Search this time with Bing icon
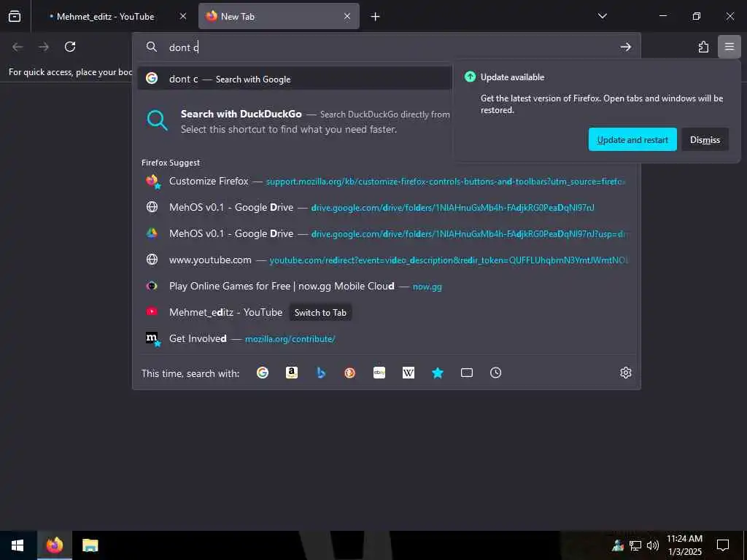This screenshot has width=747, height=560. [x=321, y=373]
